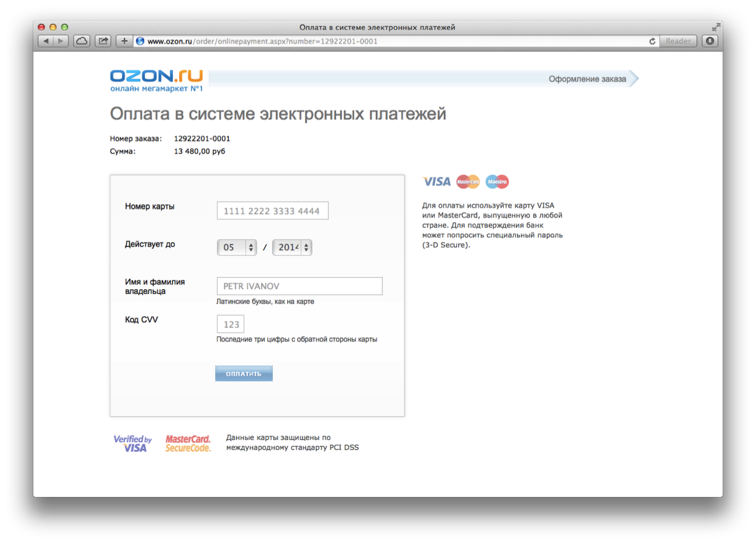Go forward with Safari forward arrow
Image resolution: width=756 pixels, height=543 pixels.
coord(61,41)
